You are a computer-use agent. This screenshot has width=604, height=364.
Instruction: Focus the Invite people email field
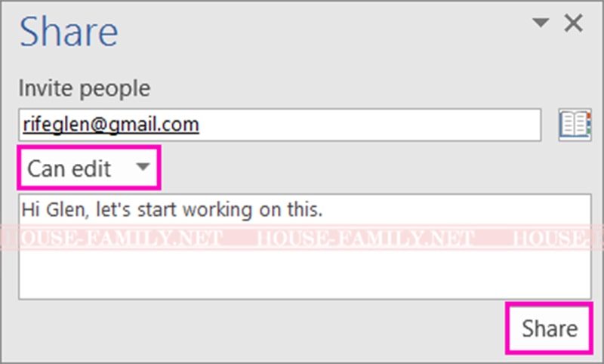tap(279, 125)
